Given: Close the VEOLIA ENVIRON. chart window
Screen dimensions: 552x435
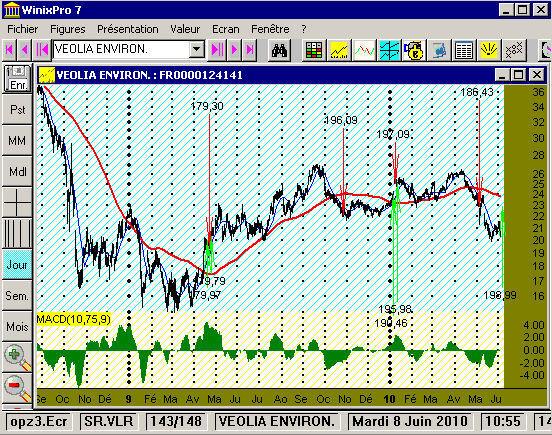Looking at the screenshot, I should point(537,75).
